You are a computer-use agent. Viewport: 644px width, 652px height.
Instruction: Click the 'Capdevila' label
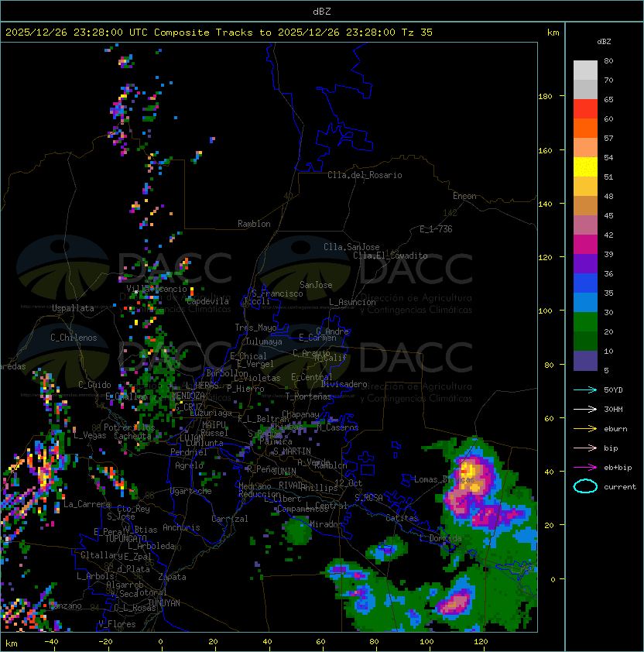point(207,301)
